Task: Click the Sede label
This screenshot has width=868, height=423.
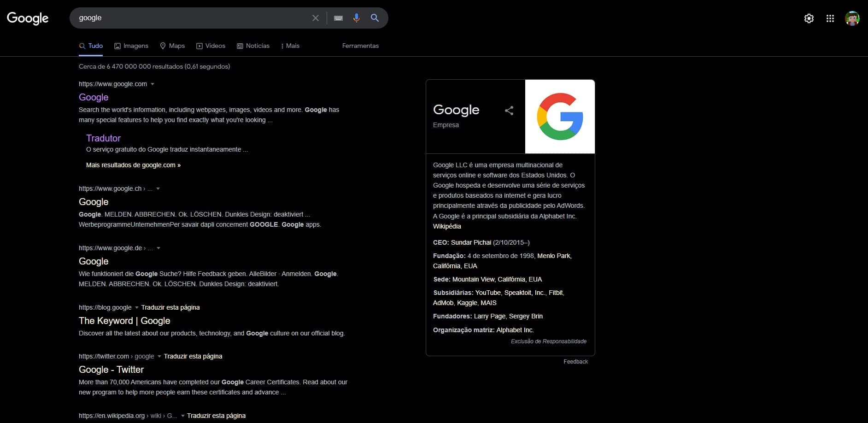Action: point(441,279)
